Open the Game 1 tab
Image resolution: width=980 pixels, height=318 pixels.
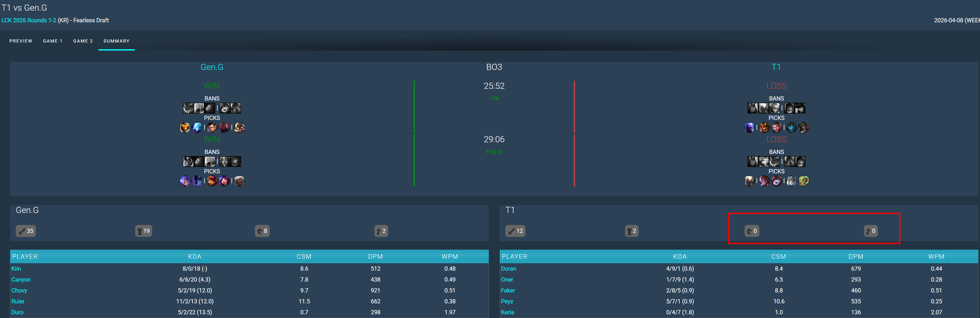[52, 41]
